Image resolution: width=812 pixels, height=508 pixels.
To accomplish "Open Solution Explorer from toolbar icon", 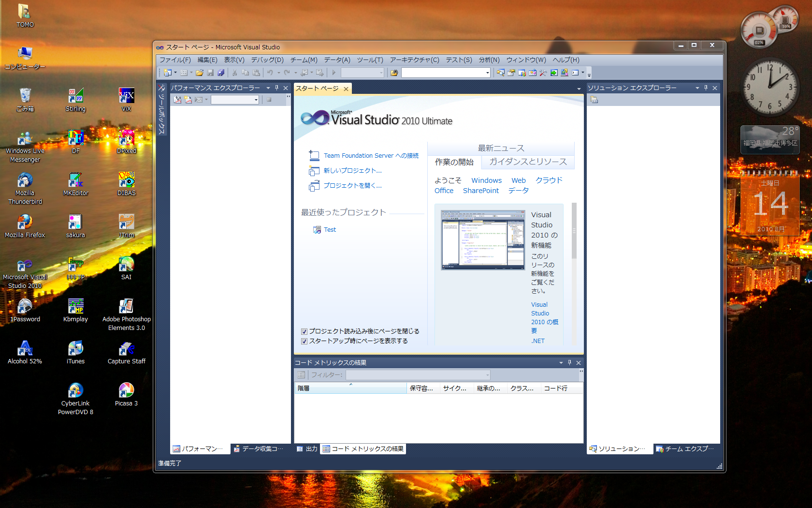I will click(501, 73).
